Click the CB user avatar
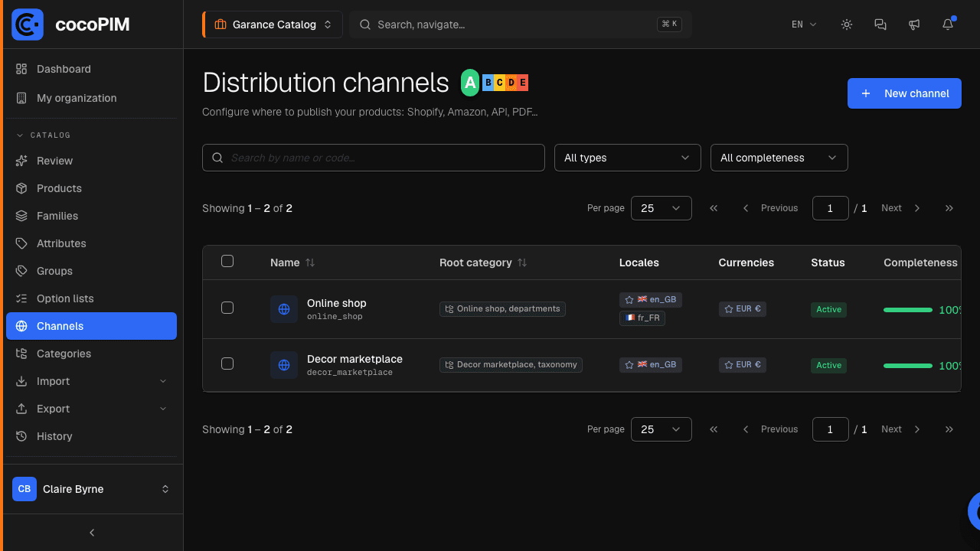Image resolution: width=980 pixels, height=551 pixels. pyautogui.click(x=24, y=489)
